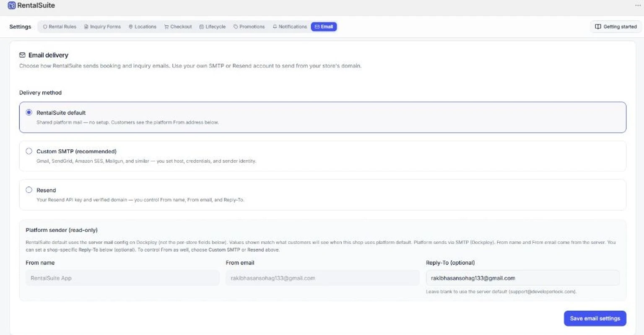Switch to the Inquiry Forms tab
644x335 pixels.
pos(102,26)
